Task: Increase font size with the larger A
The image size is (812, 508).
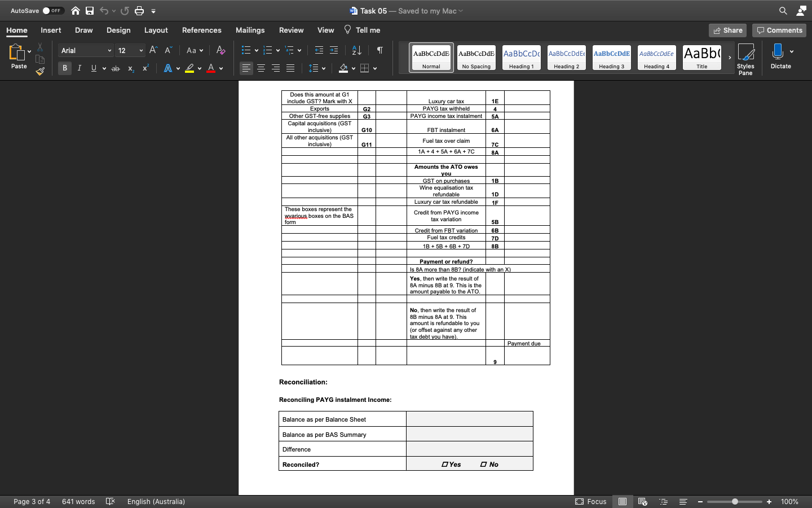Action: 153,50
